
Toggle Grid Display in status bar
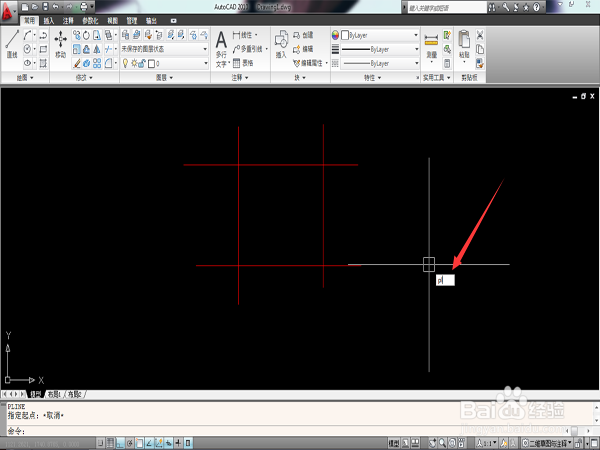pos(110,443)
